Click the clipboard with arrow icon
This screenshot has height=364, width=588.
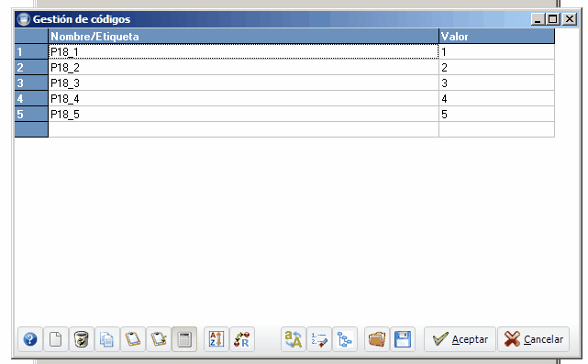159,339
